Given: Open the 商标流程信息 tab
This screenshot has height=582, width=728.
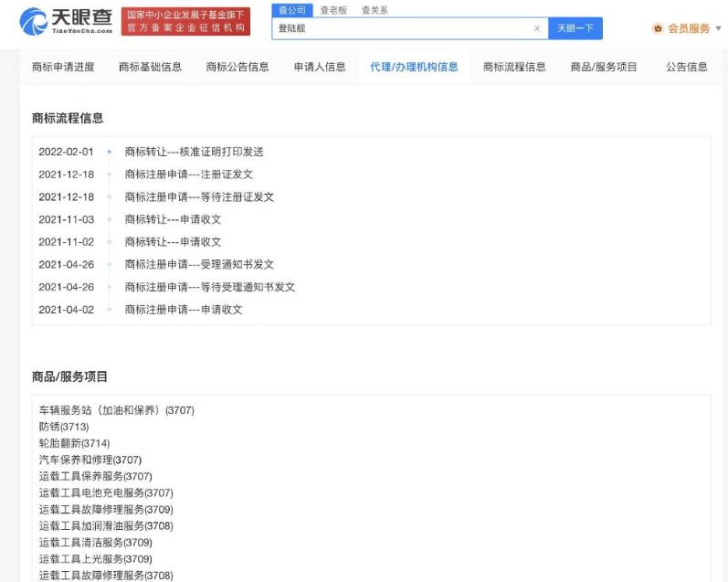Looking at the screenshot, I should [514, 67].
